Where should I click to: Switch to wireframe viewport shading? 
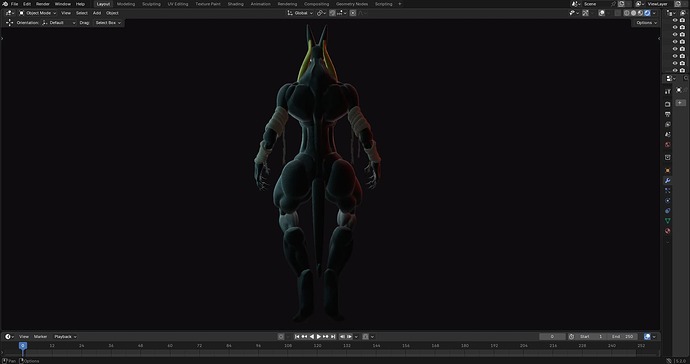tap(627, 13)
